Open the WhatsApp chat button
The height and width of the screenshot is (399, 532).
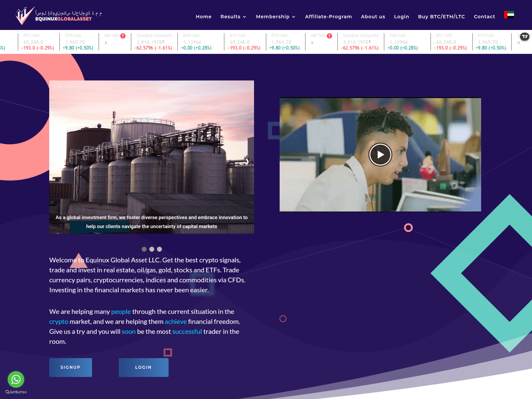pos(16,379)
